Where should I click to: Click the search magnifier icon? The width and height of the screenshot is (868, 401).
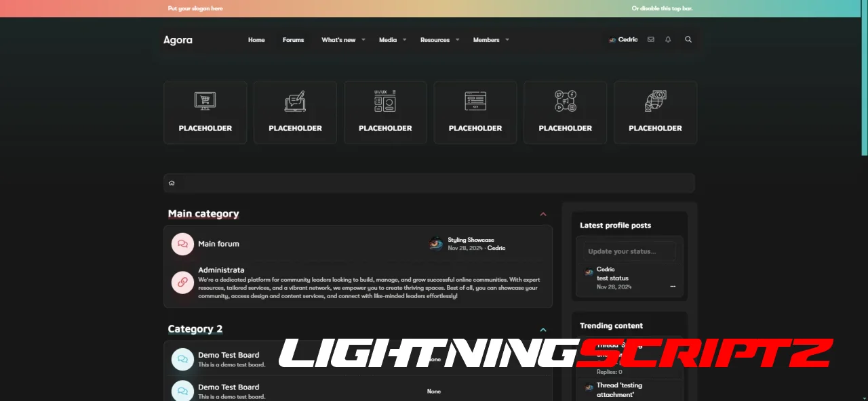688,40
